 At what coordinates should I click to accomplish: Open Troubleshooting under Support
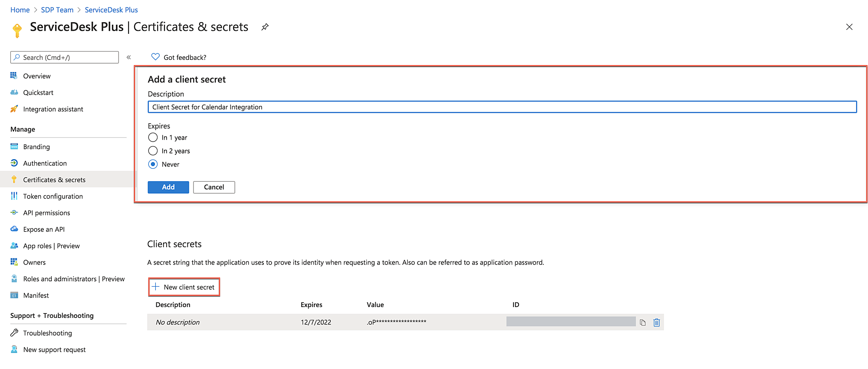point(47,333)
